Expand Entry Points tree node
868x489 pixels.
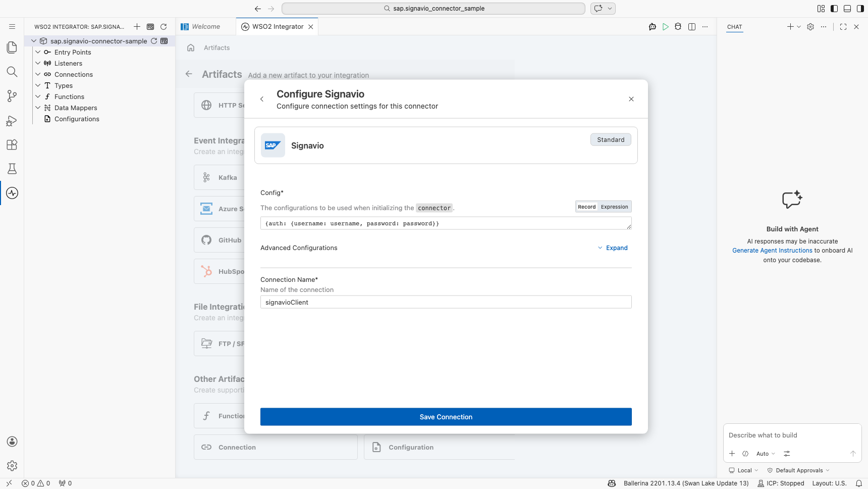tap(38, 52)
